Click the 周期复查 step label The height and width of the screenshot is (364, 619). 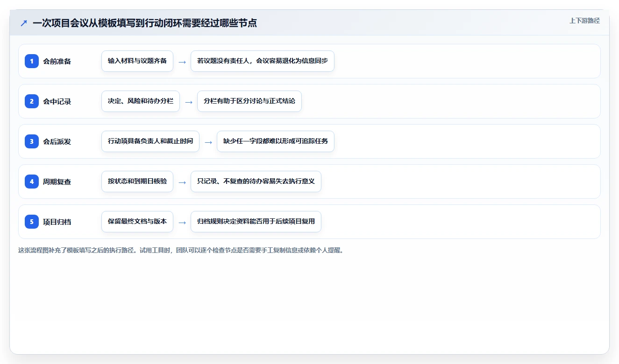57,182
